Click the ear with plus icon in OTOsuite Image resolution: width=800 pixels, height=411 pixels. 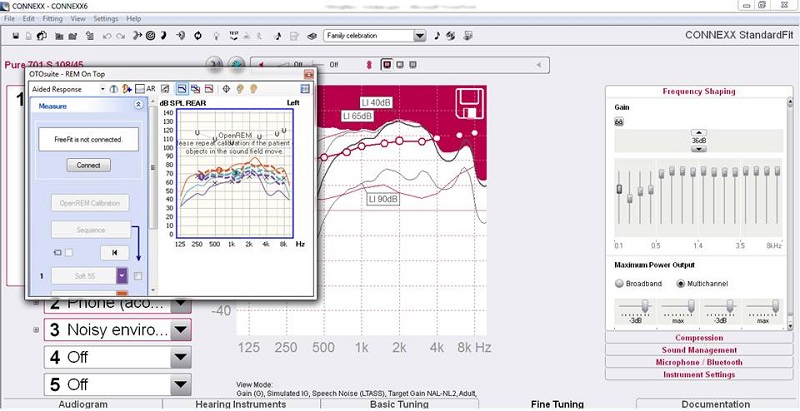pyautogui.click(x=127, y=89)
